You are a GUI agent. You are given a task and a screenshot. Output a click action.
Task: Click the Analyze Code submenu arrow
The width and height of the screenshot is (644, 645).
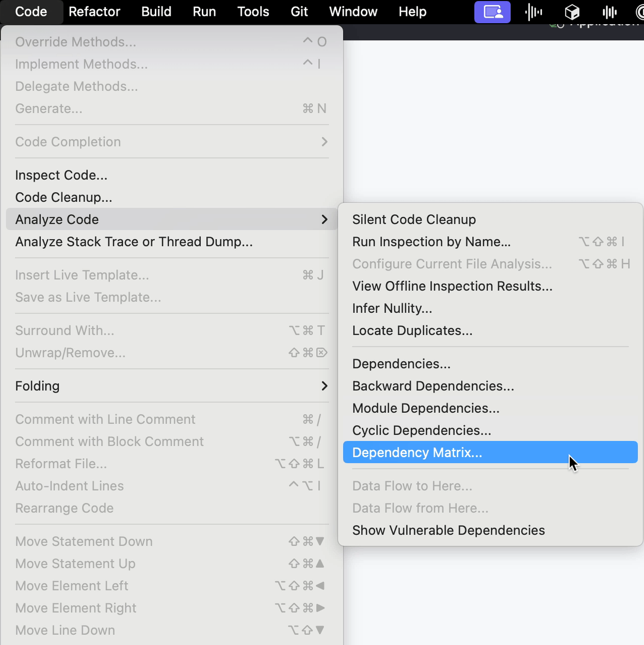pyautogui.click(x=324, y=220)
